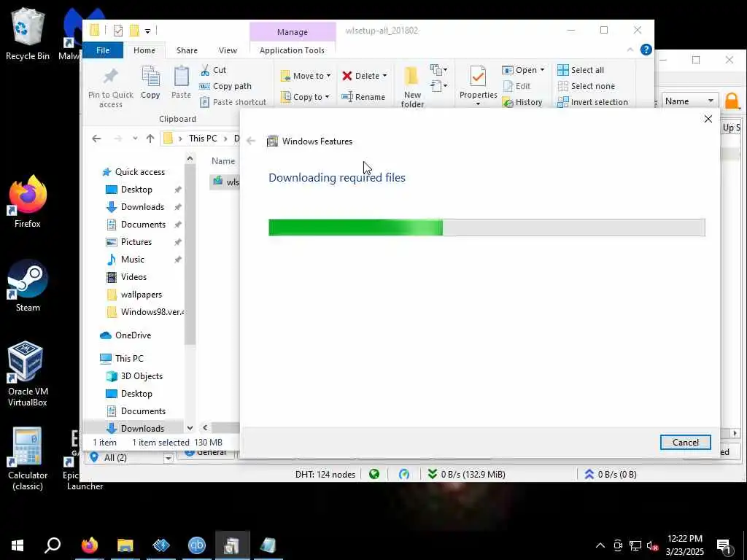
Task: Click the Paste ribbon icon
Action: [x=181, y=83]
